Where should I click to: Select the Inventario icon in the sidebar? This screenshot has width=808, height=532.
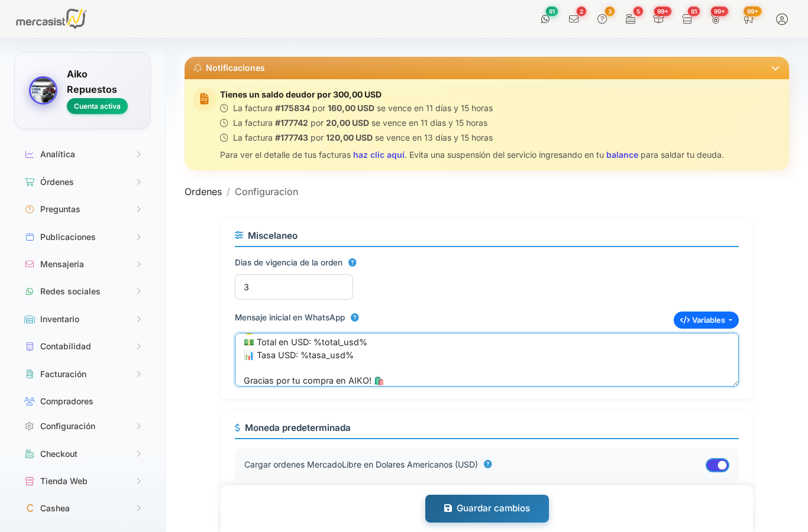point(29,319)
